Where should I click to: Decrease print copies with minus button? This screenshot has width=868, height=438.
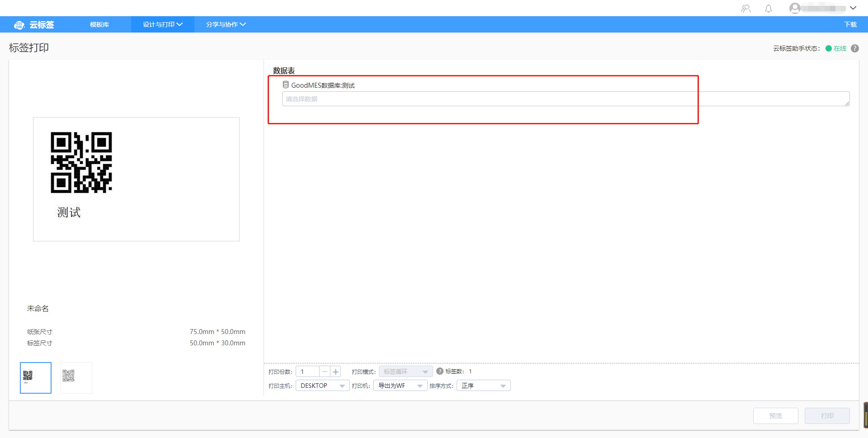pos(325,372)
